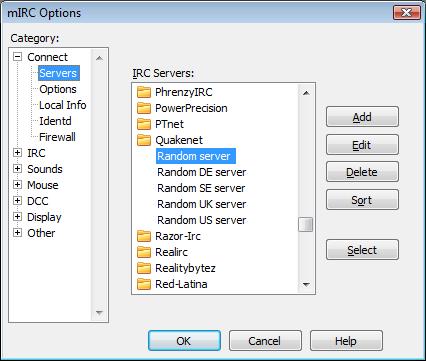The image size is (426, 361).
Task: Select the PhrenzyIRC network name
Action: 184,92
